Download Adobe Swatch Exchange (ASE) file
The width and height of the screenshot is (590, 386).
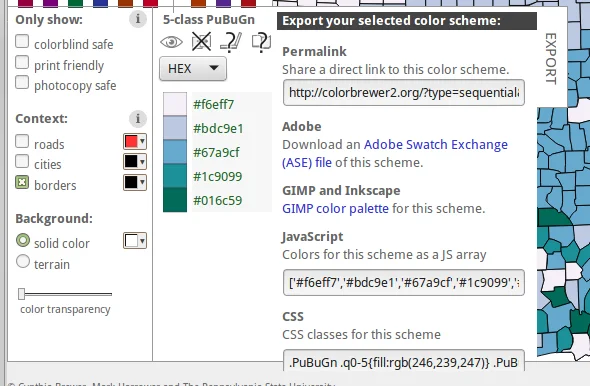395,153
